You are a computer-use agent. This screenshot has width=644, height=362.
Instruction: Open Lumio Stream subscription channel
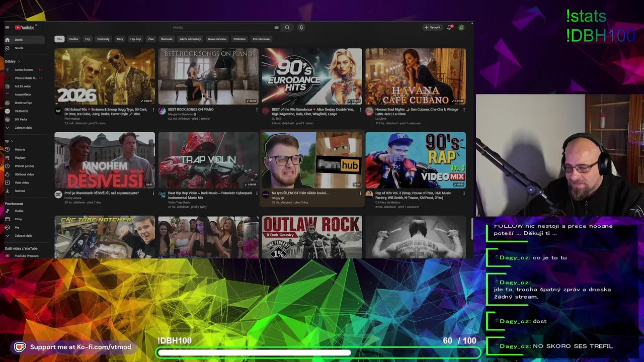coord(25,70)
